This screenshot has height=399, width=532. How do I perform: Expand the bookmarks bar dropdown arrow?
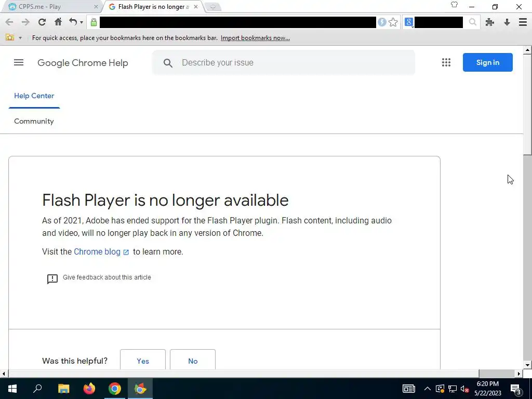(20, 38)
